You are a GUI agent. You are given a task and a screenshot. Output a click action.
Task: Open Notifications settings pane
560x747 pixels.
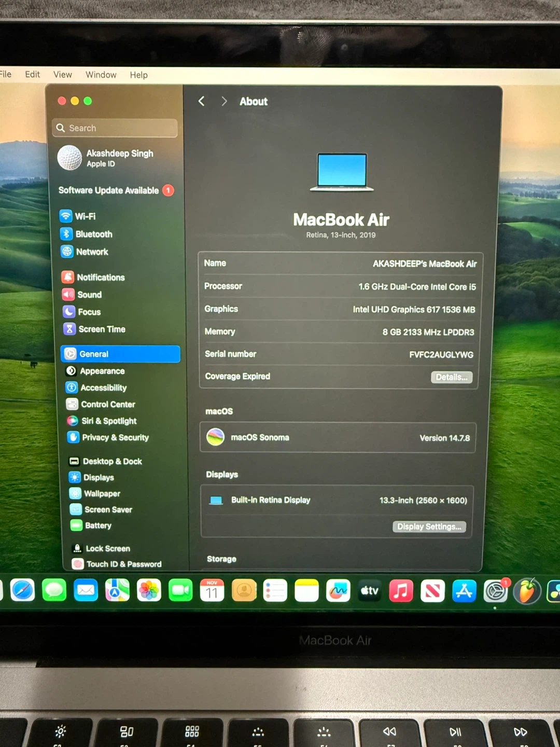pyautogui.click(x=100, y=278)
